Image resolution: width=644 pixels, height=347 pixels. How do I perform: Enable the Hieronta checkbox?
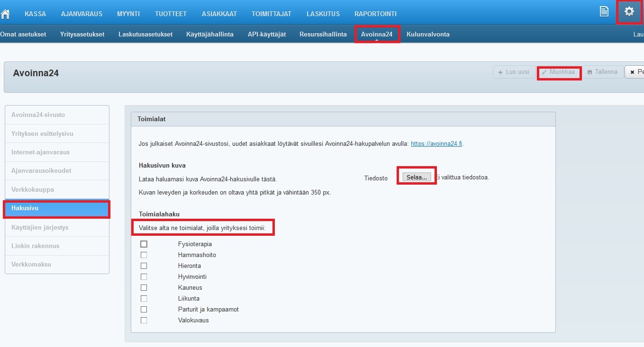144,266
